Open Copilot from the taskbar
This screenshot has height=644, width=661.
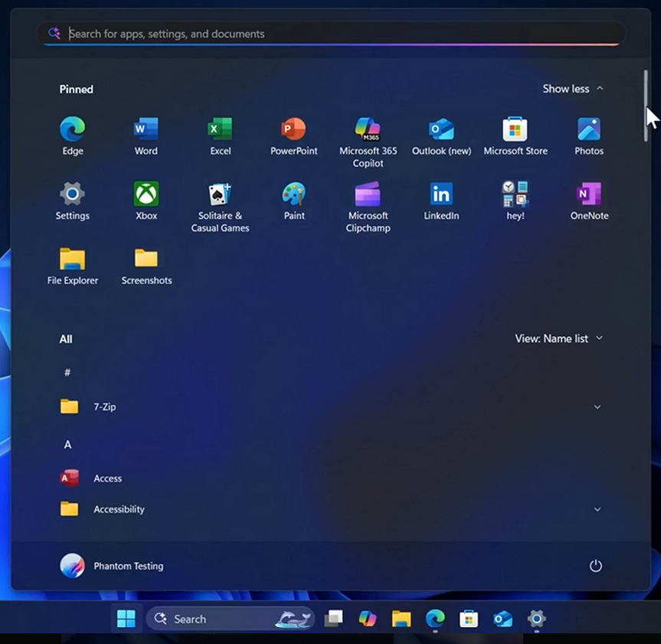coord(367,619)
